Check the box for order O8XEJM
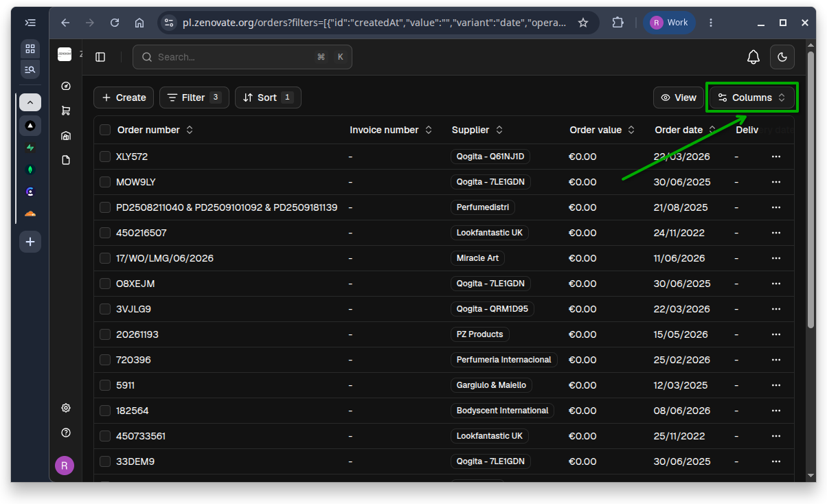This screenshot has width=827, height=504. point(105,284)
